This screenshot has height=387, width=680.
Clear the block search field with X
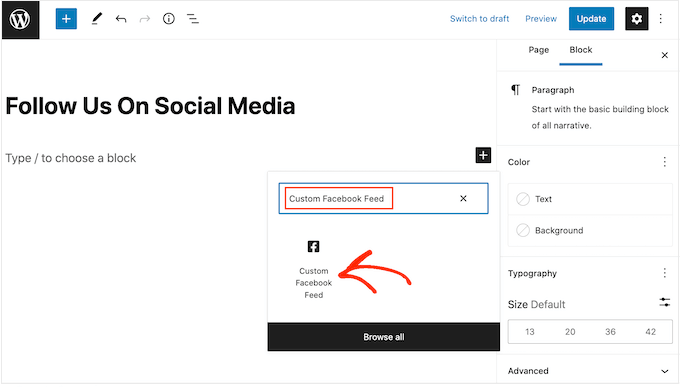click(463, 198)
